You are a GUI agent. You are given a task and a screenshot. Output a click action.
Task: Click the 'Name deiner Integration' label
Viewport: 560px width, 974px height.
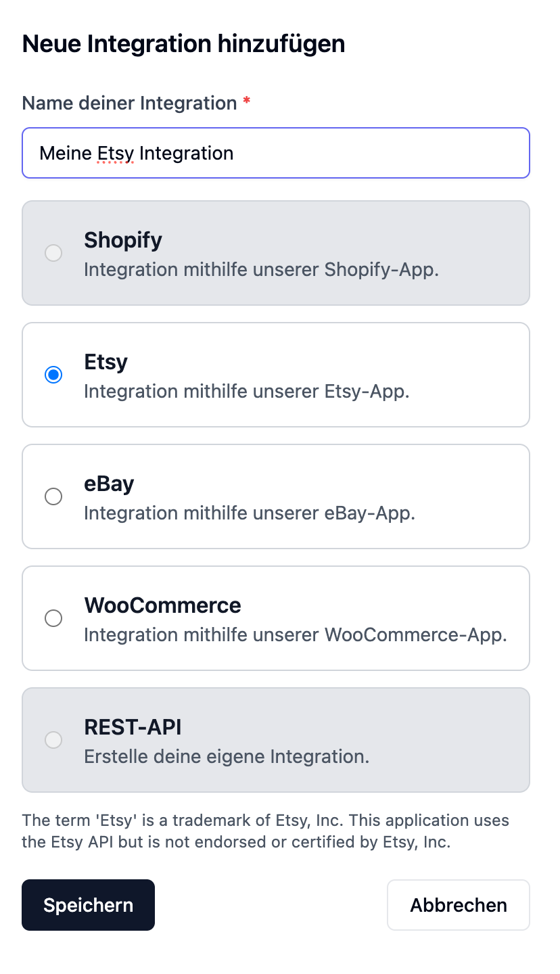[x=130, y=103]
